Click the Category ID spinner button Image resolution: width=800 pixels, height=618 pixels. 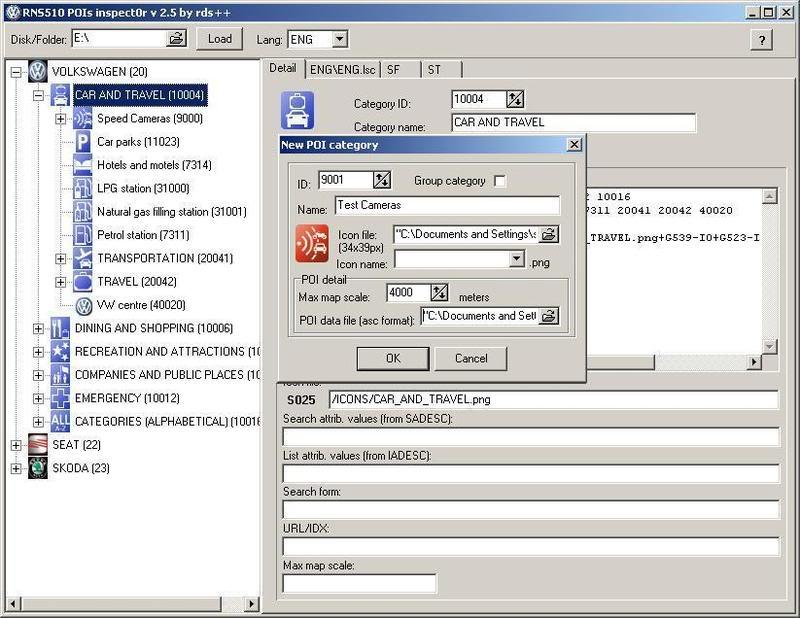tap(515, 99)
